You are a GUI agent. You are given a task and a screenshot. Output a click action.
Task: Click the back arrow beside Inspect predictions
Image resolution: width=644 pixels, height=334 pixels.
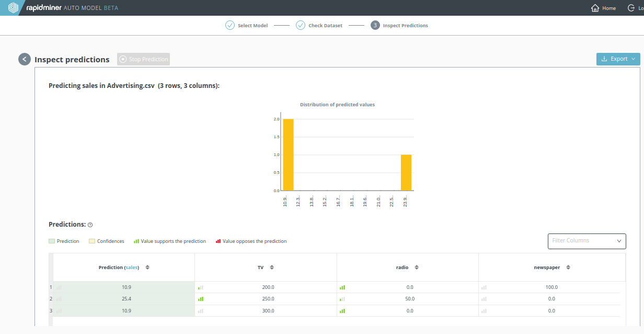coord(25,59)
